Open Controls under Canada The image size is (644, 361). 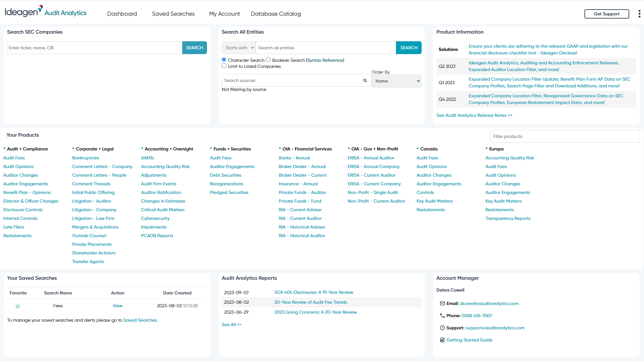(x=425, y=192)
